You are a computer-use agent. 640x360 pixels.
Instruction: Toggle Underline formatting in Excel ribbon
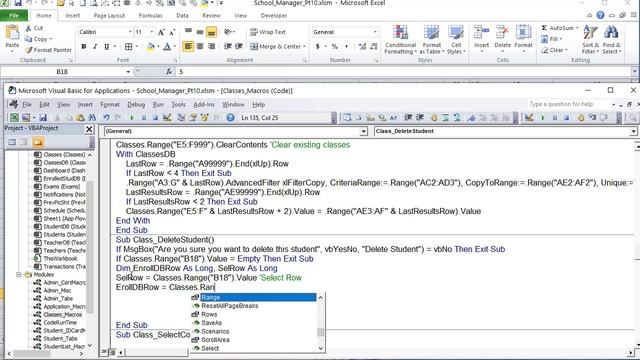click(107, 47)
